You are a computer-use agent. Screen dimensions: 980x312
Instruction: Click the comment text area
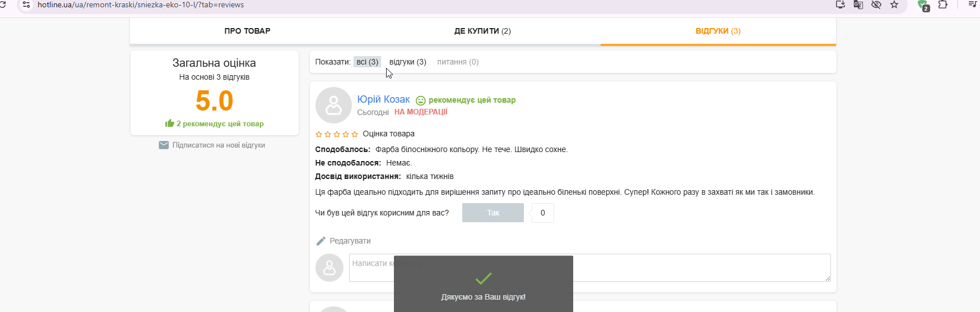pyautogui.click(x=589, y=268)
